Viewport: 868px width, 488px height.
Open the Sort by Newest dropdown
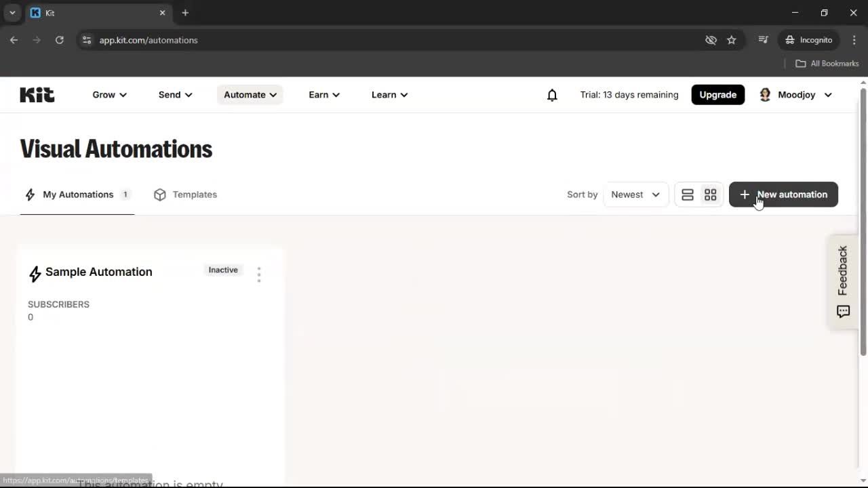click(x=635, y=195)
